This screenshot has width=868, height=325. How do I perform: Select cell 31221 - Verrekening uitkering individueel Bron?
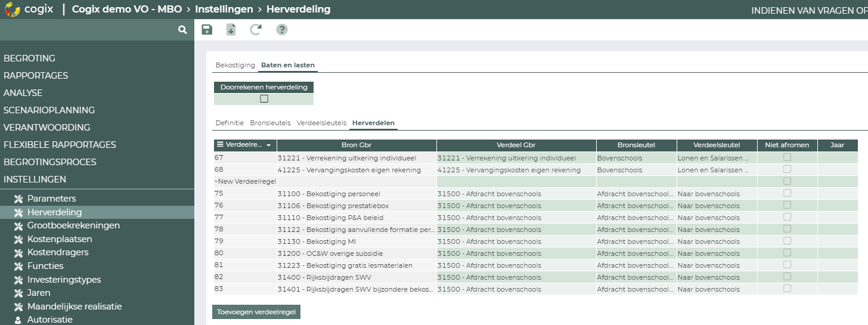(x=356, y=158)
